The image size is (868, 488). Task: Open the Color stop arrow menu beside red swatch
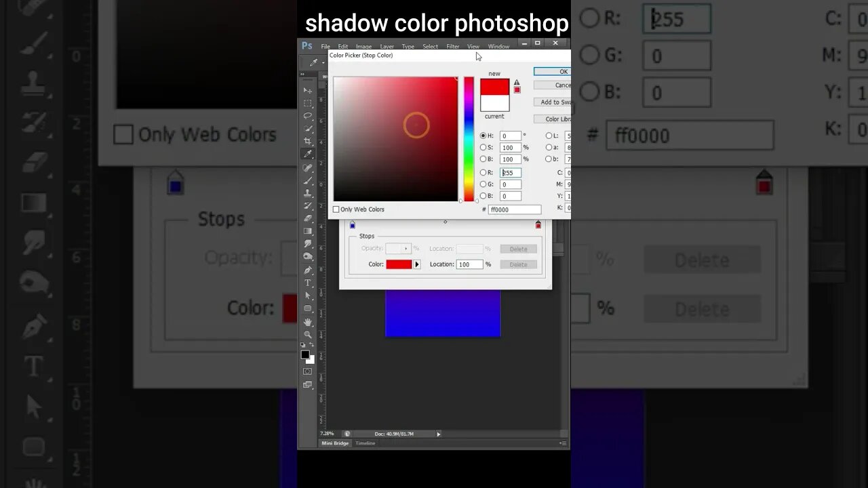pyautogui.click(x=417, y=264)
